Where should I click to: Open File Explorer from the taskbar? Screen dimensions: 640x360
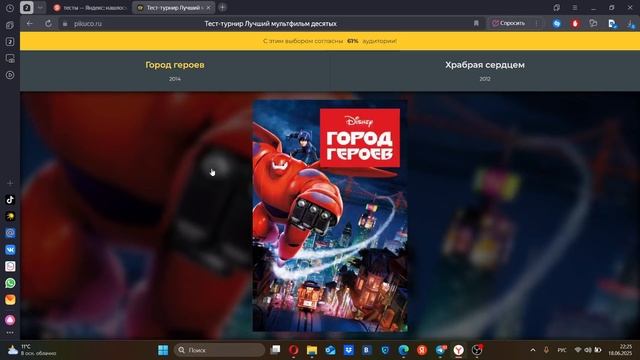click(x=312, y=350)
